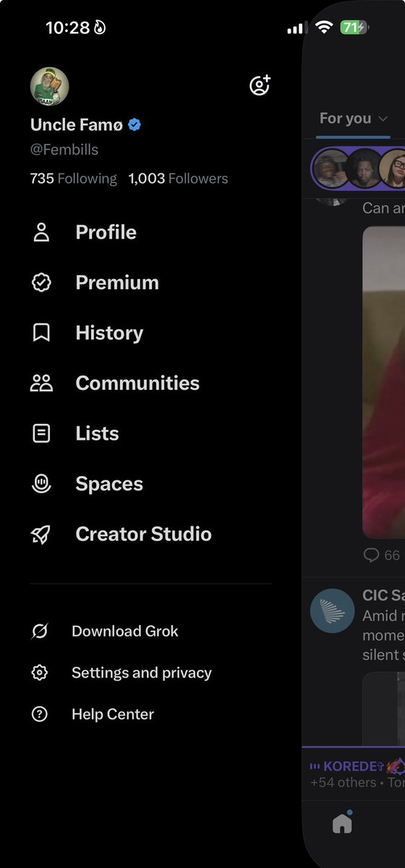Open History menu item
The image size is (405, 868).
click(109, 333)
